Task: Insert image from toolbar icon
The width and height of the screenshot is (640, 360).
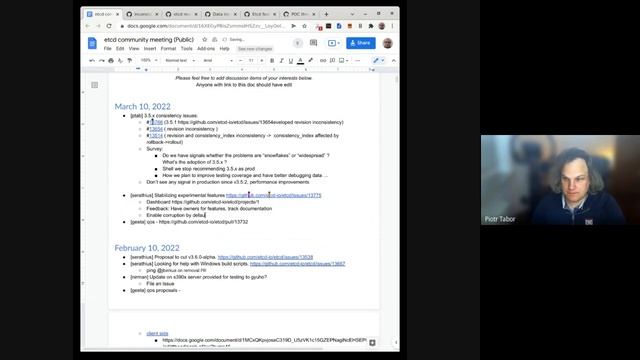Action: pos(343,60)
